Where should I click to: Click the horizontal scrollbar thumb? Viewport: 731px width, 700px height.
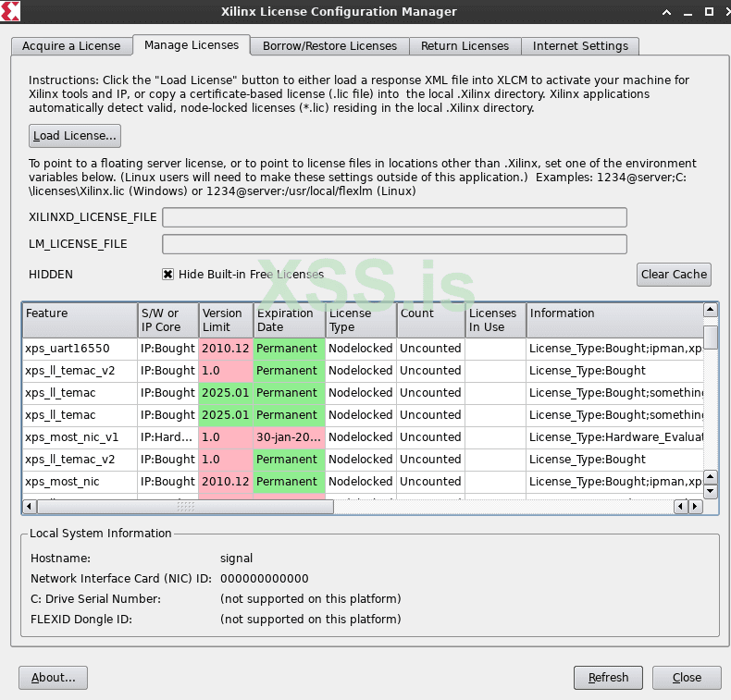[186, 506]
